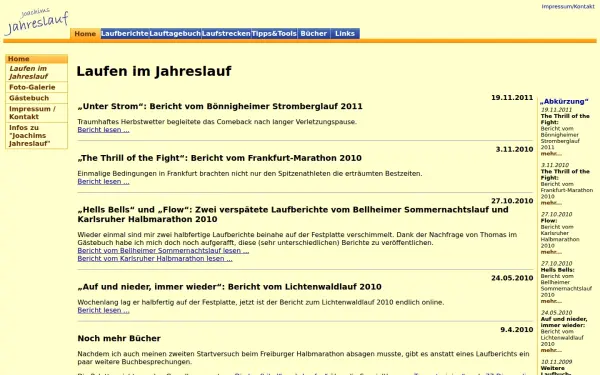
Task: Read the Bönnigheimer Stromberglauf report via Bericht lesen
Action: tap(103, 130)
